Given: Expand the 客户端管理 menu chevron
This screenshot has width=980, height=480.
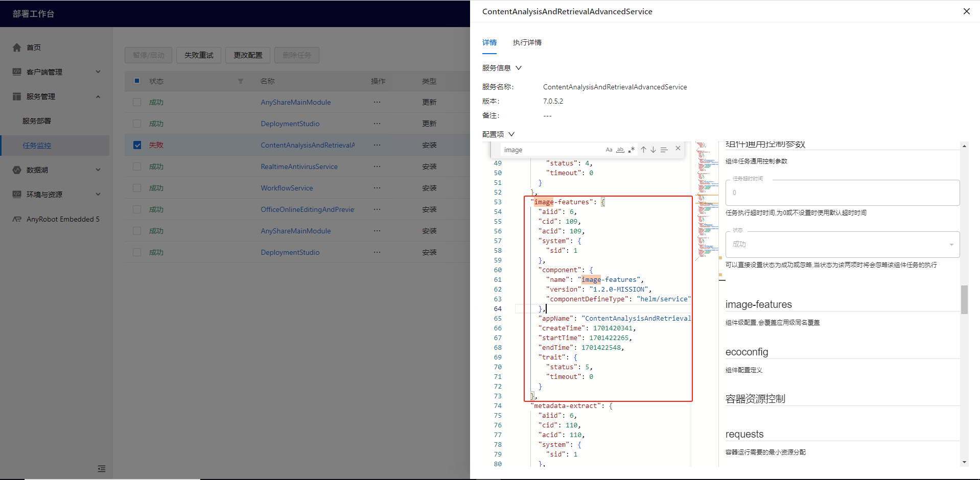Looking at the screenshot, I should [x=98, y=71].
